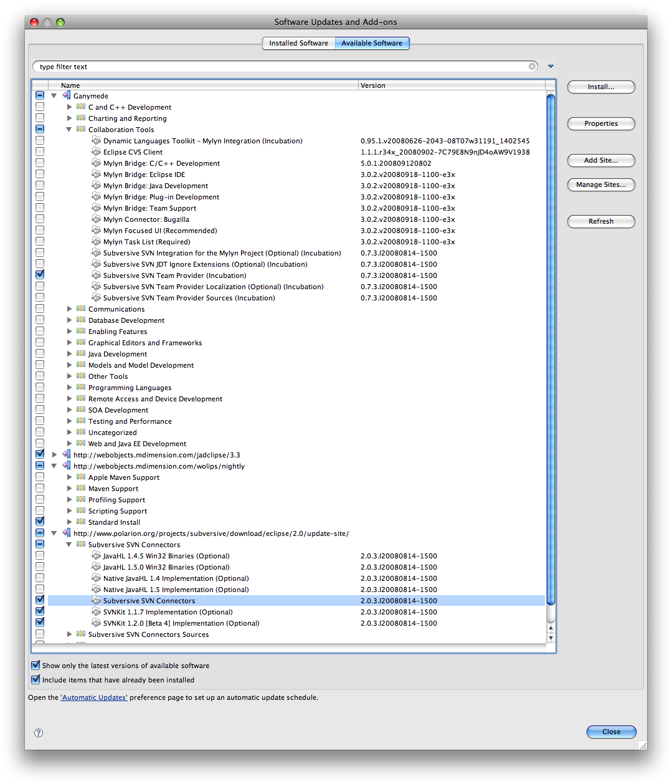Click the vertical scrollbar thumb of the list
Screen dimensions: 672x784
point(551,349)
